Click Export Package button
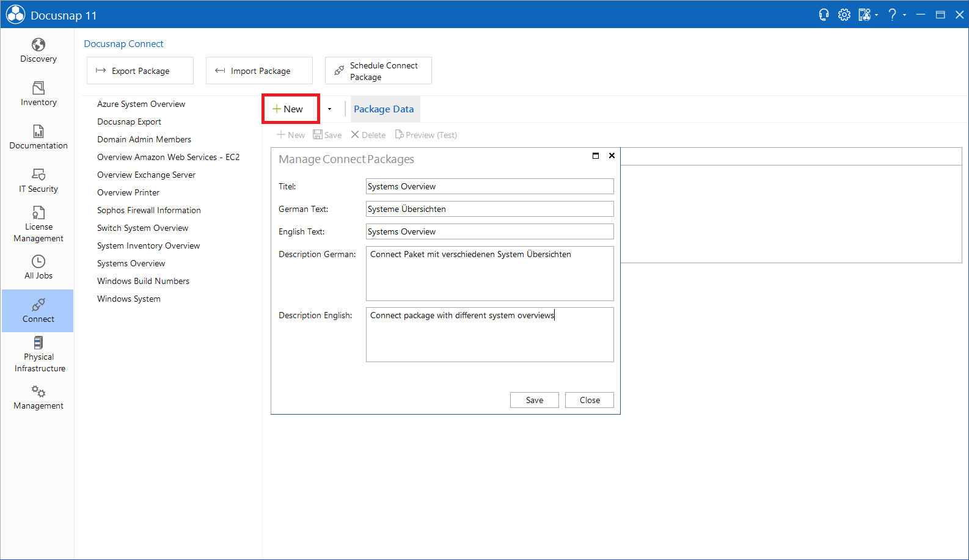This screenshot has height=560, width=969. [x=140, y=71]
